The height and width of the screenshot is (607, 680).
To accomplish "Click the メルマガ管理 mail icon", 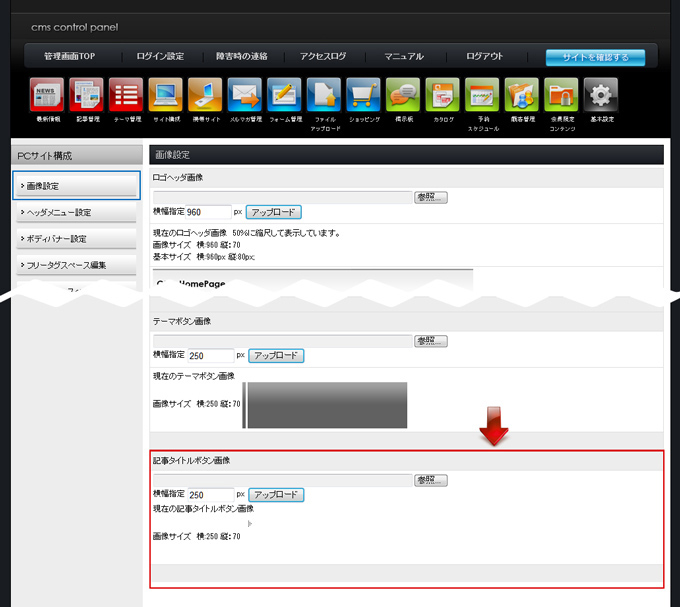I will pos(245,95).
